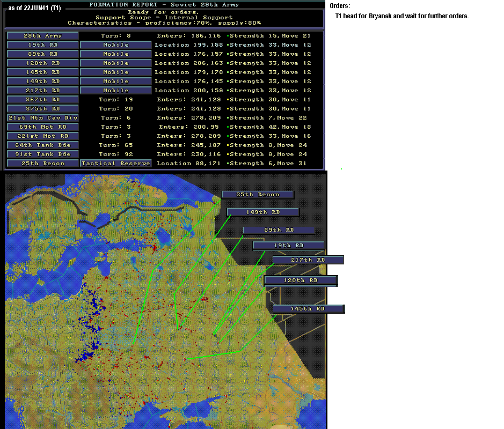Select the 21st Mtn Cav Div button
The height and width of the screenshot is (429, 504).
(43, 118)
